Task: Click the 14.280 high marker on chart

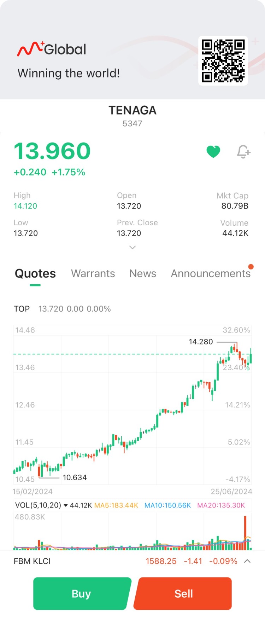Action: [x=201, y=342]
